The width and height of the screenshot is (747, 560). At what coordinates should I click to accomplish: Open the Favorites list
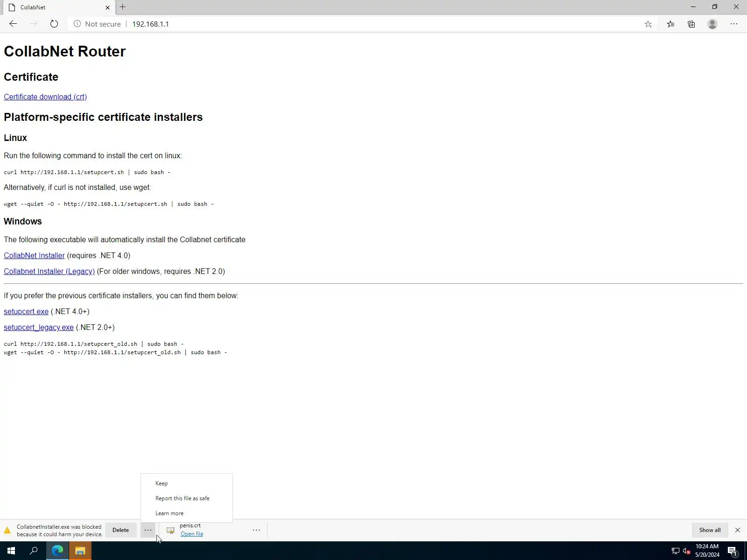click(670, 24)
